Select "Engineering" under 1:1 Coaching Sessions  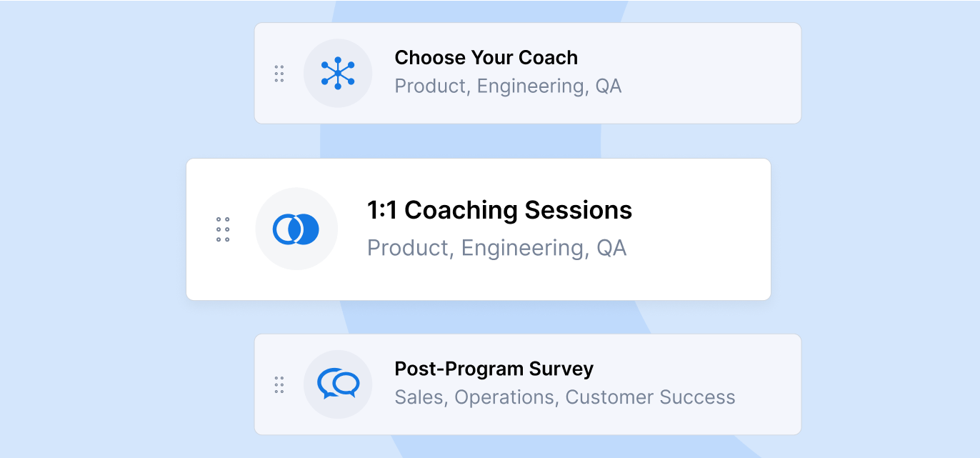pyautogui.click(x=524, y=248)
